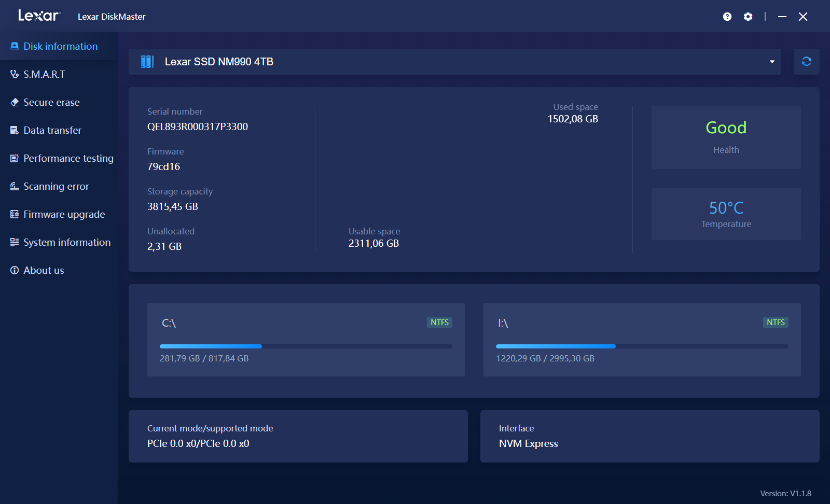The image size is (830, 504).
Task: Minimize the DiskMaster window
Action: click(x=782, y=17)
